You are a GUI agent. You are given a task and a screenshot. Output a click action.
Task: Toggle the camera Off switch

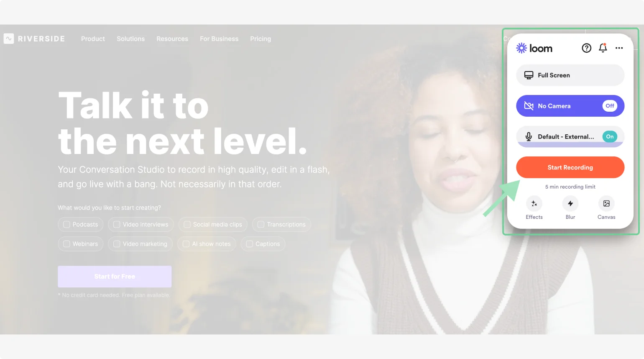pos(610,106)
